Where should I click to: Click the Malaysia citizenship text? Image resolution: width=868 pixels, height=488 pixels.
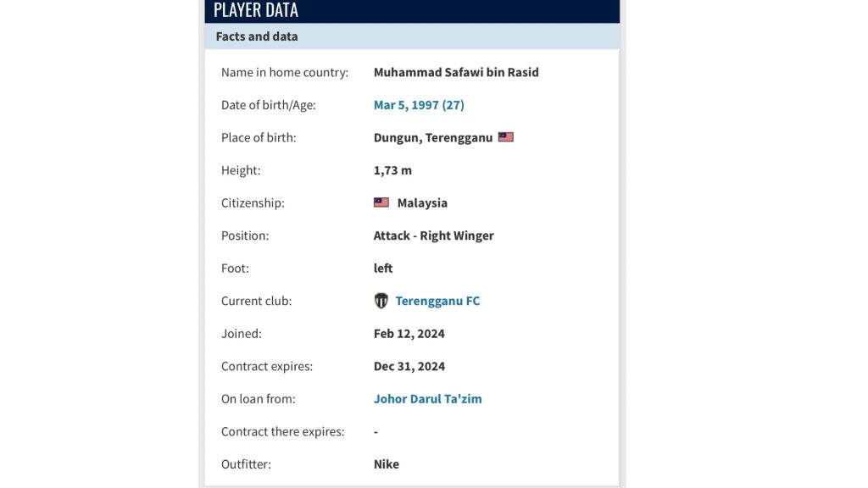click(422, 202)
